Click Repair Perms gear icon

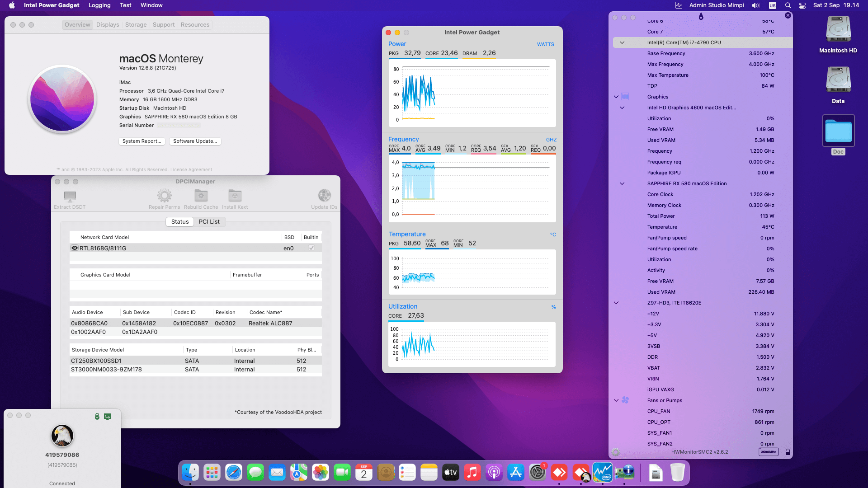164,196
